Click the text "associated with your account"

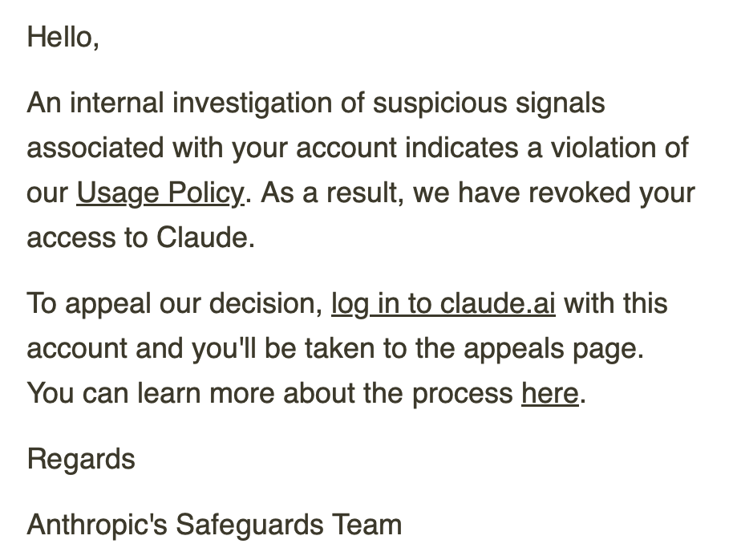212,148
